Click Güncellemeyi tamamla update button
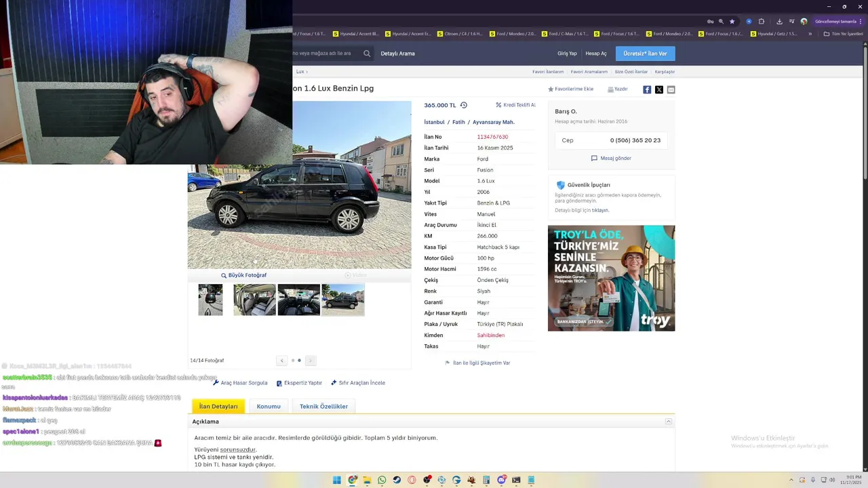This screenshot has width=868, height=488. pyautogui.click(x=838, y=21)
